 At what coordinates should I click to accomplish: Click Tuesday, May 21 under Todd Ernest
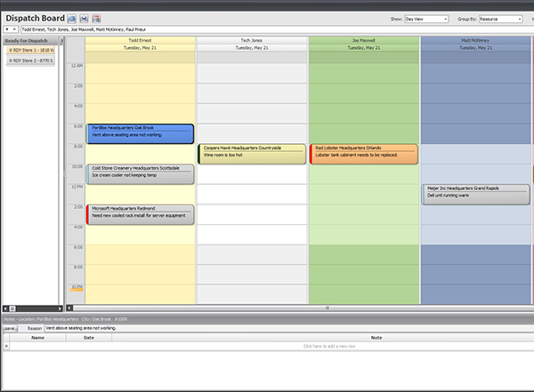coord(140,48)
